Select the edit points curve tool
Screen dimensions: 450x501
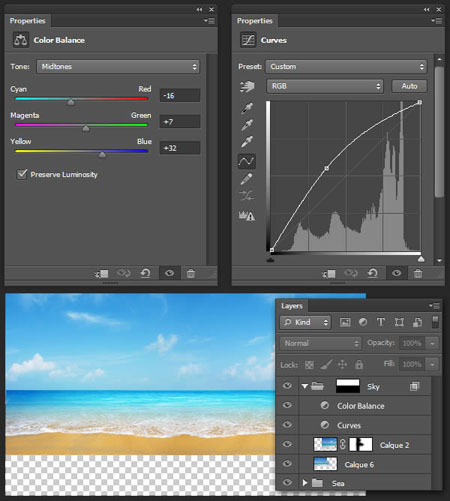click(247, 161)
